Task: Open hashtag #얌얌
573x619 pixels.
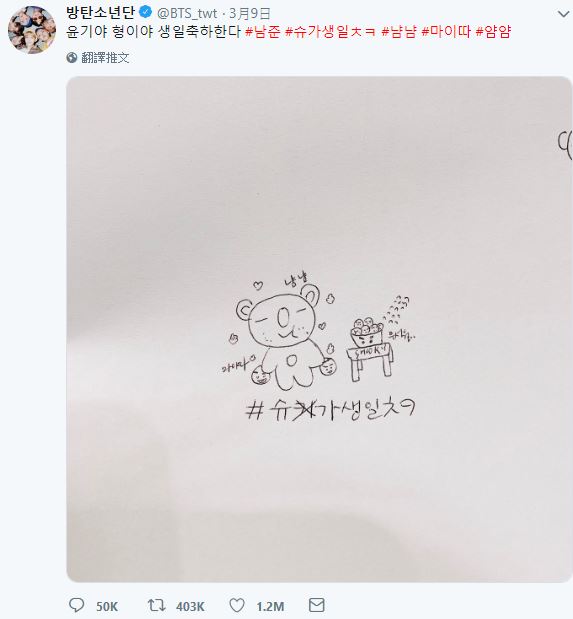Action: pyautogui.click(x=493, y=32)
